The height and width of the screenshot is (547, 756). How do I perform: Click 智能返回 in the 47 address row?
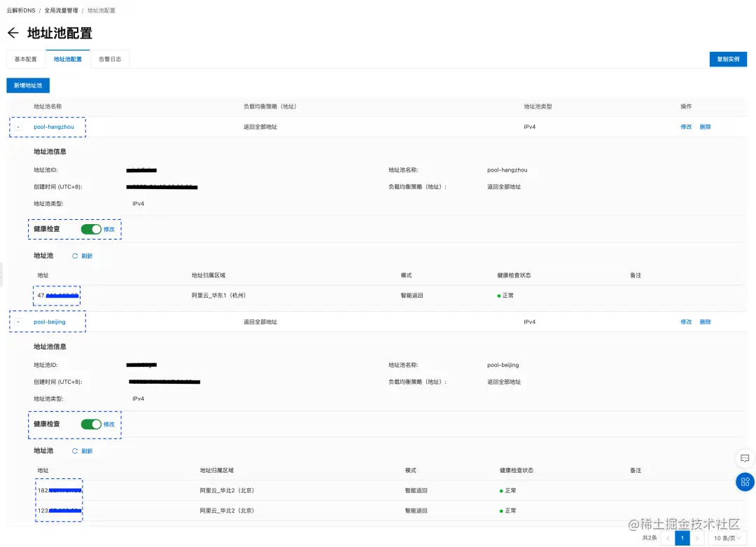click(x=412, y=295)
